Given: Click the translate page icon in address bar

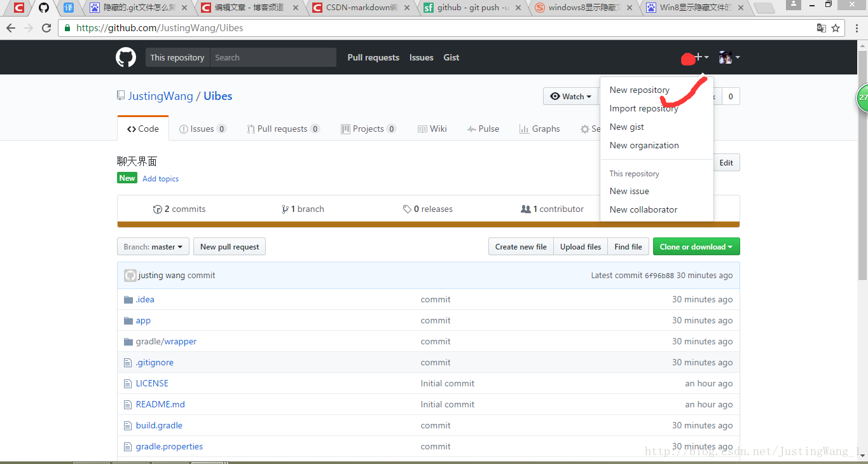Looking at the screenshot, I should [821, 28].
